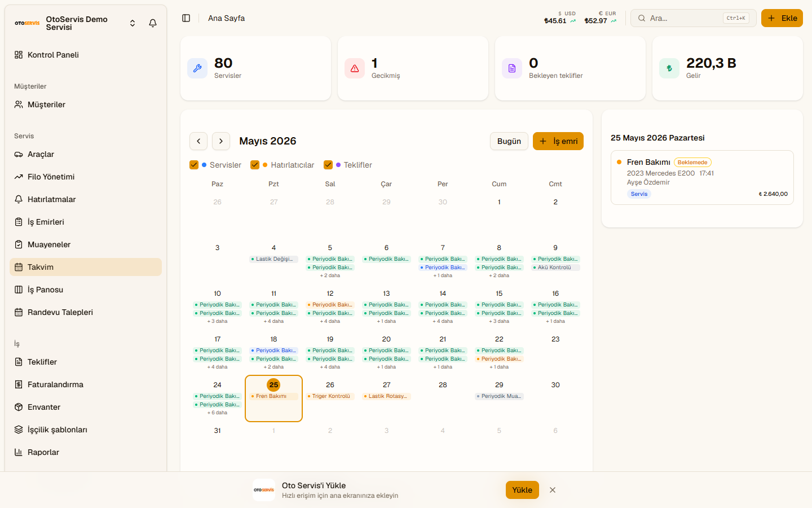Go to previous month in calendar
This screenshot has height=508, width=812.
(x=198, y=141)
